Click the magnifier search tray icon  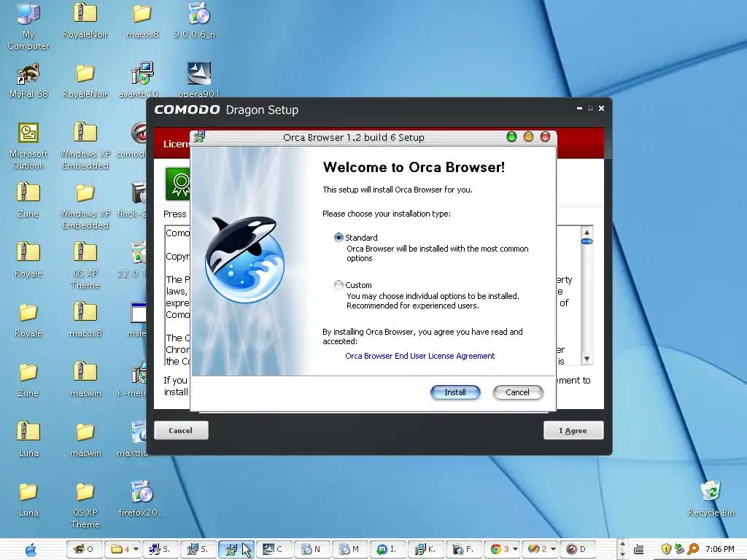point(693,549)
